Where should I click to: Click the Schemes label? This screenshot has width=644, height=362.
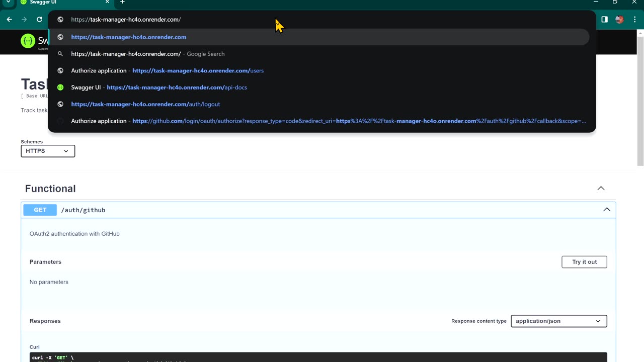pyautogui.click(x=32, y=142)
